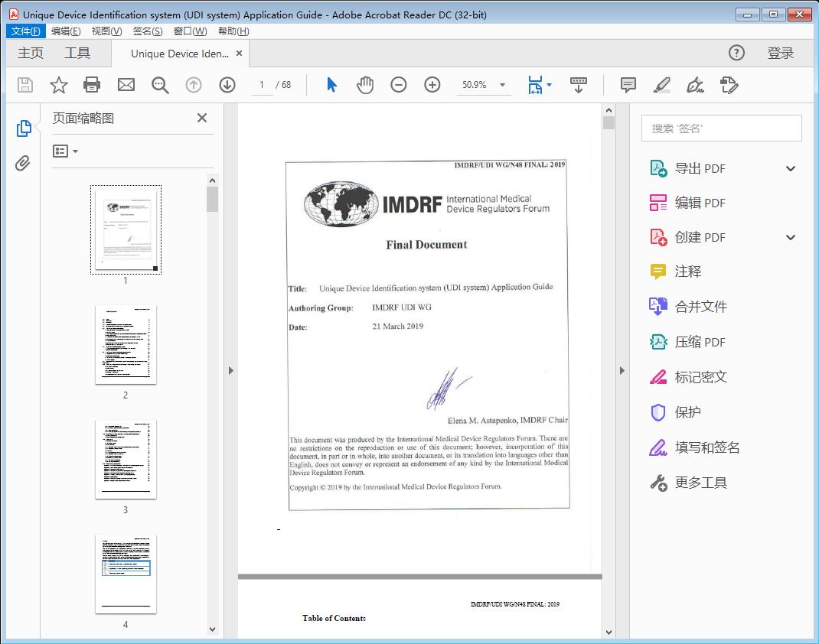Click the Email document icon
Screen dimensions: 819x644
click(x=126, y=85)
